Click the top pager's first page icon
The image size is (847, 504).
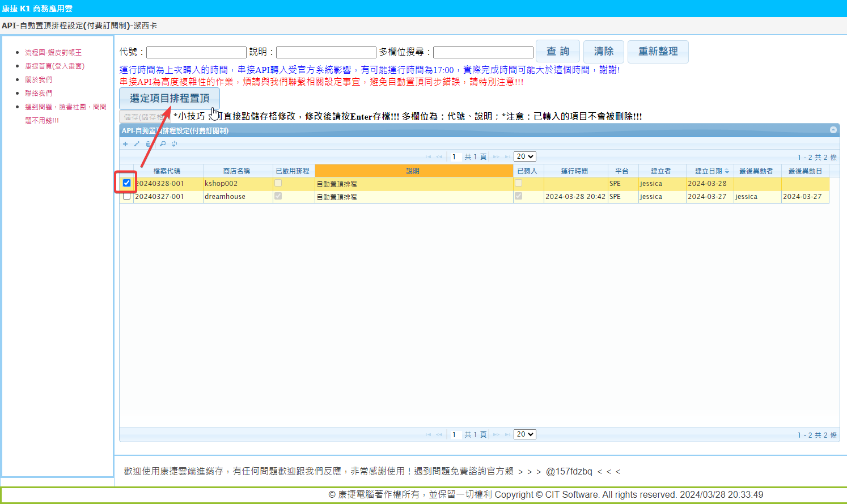click(428, 157)
